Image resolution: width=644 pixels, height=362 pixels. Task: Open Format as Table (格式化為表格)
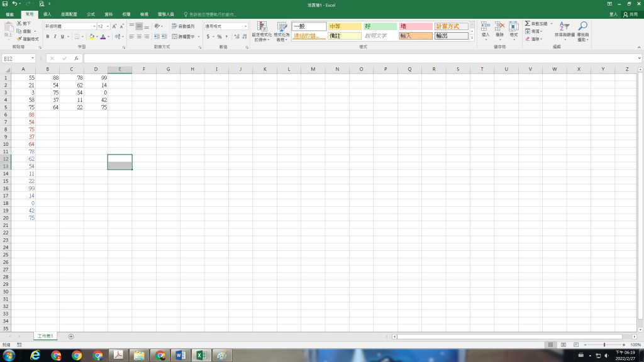(282, 31)
